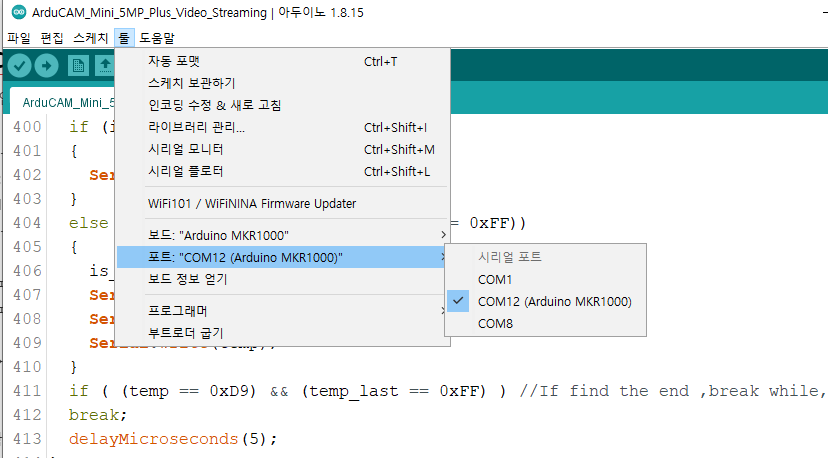Click 'break;' on line 412

coord(98,415)
